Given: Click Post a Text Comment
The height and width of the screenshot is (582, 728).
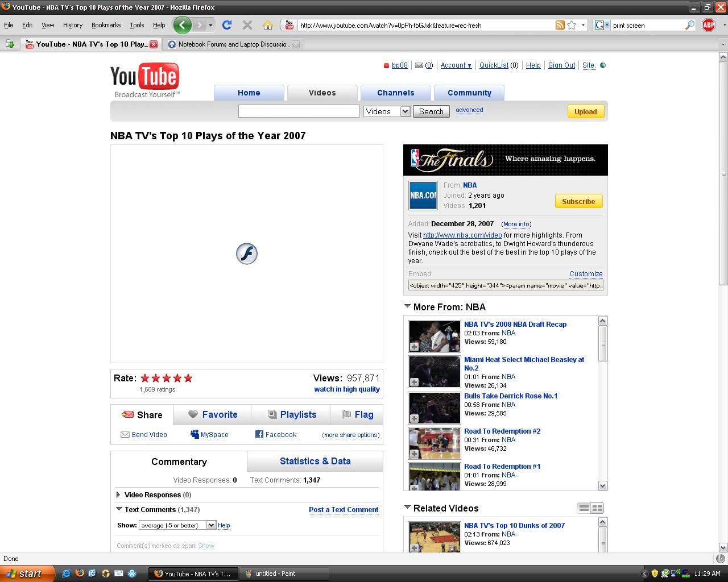Looking at the screenshot, I should (x=344, y=510).
